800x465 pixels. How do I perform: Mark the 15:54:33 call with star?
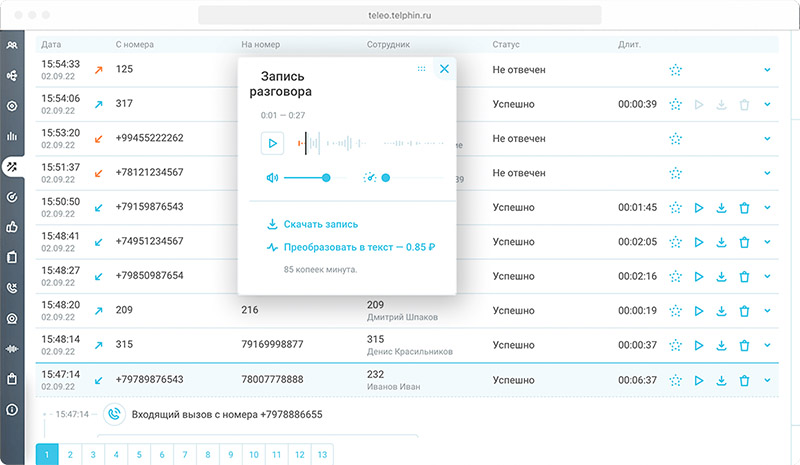[x=676, y=70]
